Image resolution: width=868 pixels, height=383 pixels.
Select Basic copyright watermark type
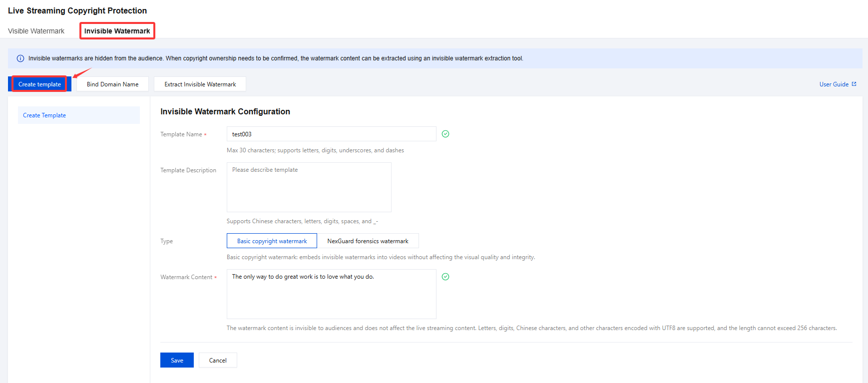tap(272, 241)
